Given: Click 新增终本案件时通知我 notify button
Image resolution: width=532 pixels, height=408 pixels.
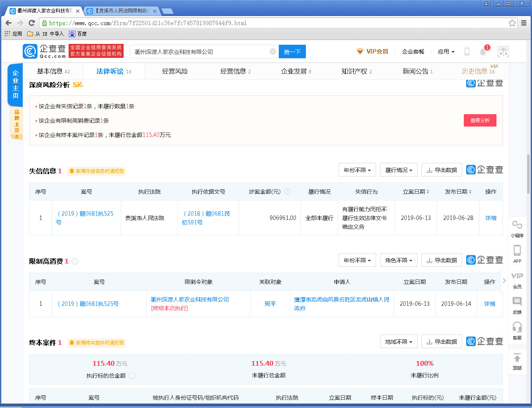Looking at the screenshot, I should [x=97, y=343].
